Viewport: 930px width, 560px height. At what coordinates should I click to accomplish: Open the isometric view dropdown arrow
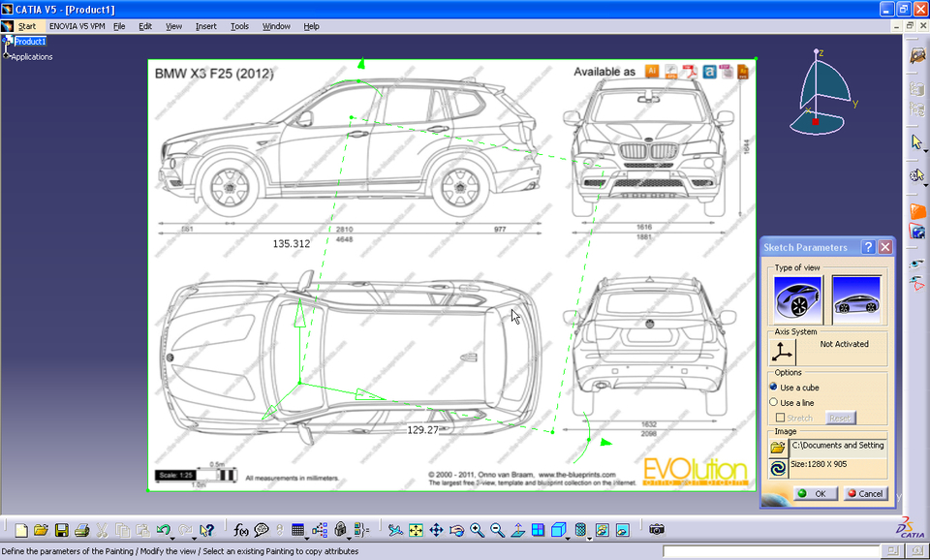(567, 539)
